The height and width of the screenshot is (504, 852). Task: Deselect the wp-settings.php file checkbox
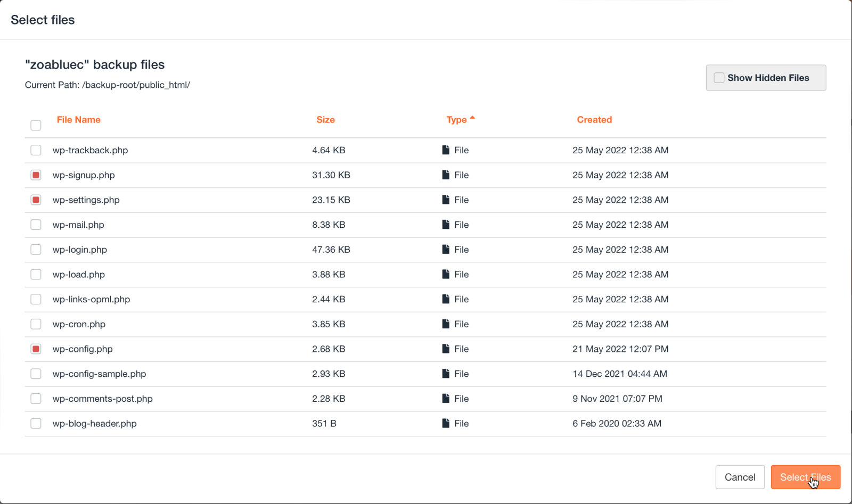coord(36,200)
